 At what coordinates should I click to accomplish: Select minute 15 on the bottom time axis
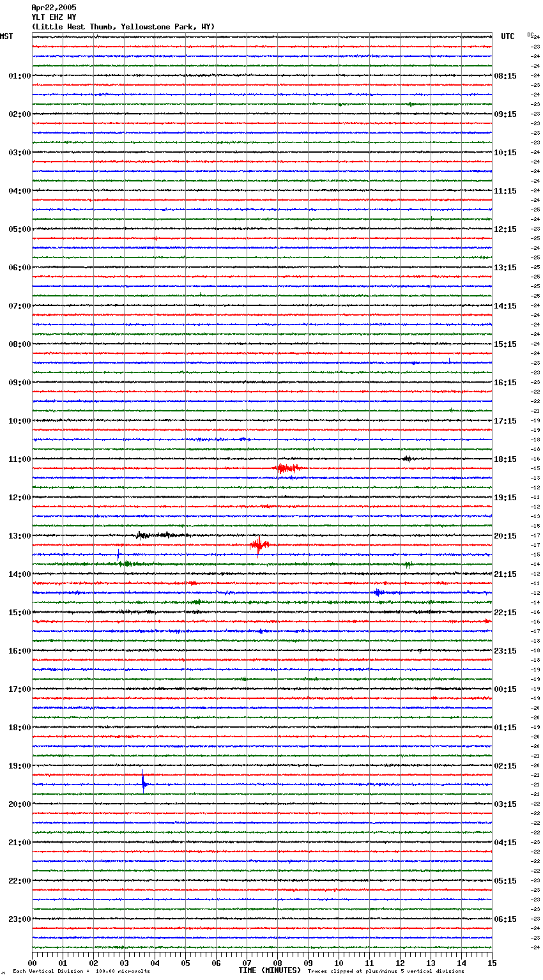[x=492, y=963]
